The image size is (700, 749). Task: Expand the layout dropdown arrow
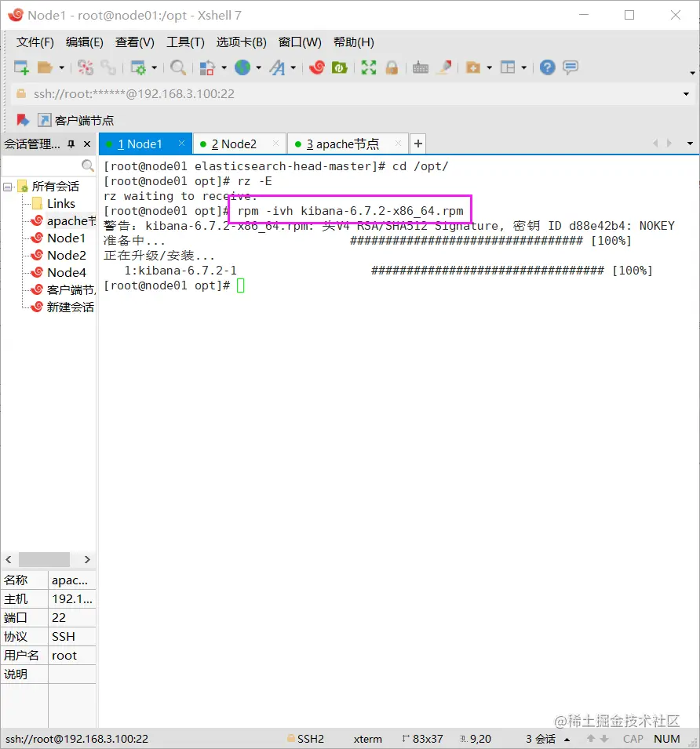pyautogui.click(x=524, y=67)
